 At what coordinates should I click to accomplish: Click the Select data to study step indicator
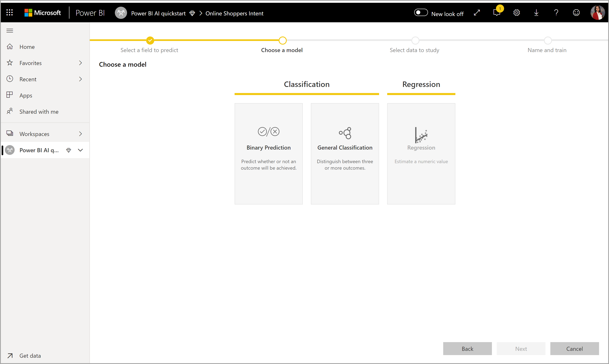[x=415, y=40]
